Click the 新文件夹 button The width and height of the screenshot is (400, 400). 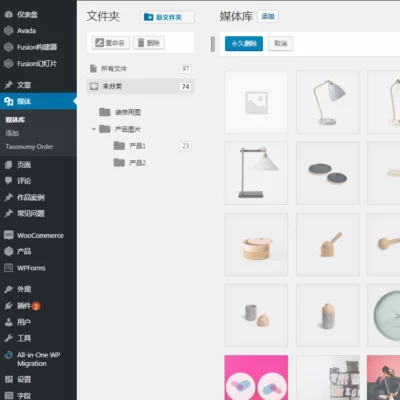pyautogui.click(x=167, y=17)
